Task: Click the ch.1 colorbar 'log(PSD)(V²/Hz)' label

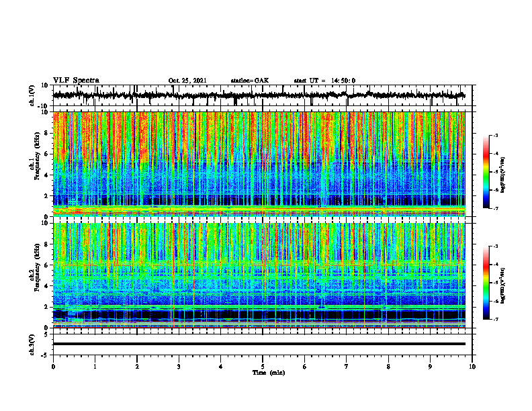Action: (x=503, y=175)
